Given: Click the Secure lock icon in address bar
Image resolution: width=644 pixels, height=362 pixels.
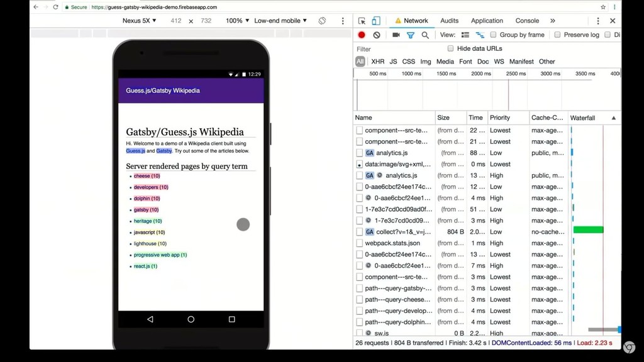Looking at the screenshot, I should coord(67,7).
